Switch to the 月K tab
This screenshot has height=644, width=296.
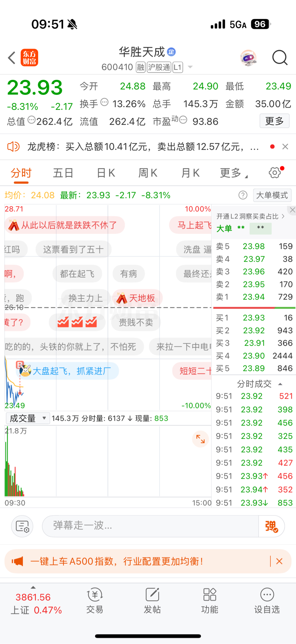(x=190, y=173)
